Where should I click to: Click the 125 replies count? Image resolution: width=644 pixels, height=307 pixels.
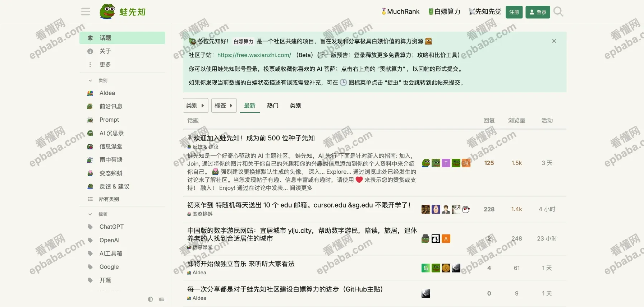point(489,163)
